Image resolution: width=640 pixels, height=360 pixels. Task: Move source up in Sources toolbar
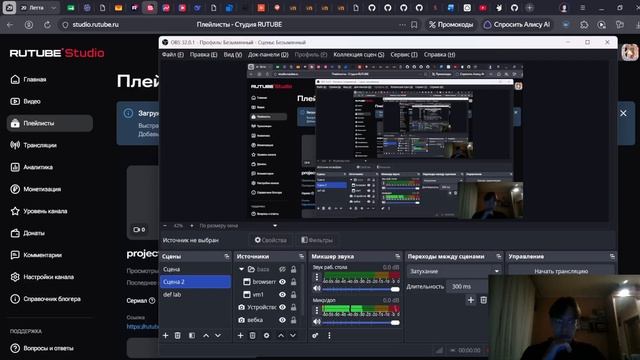281,336
